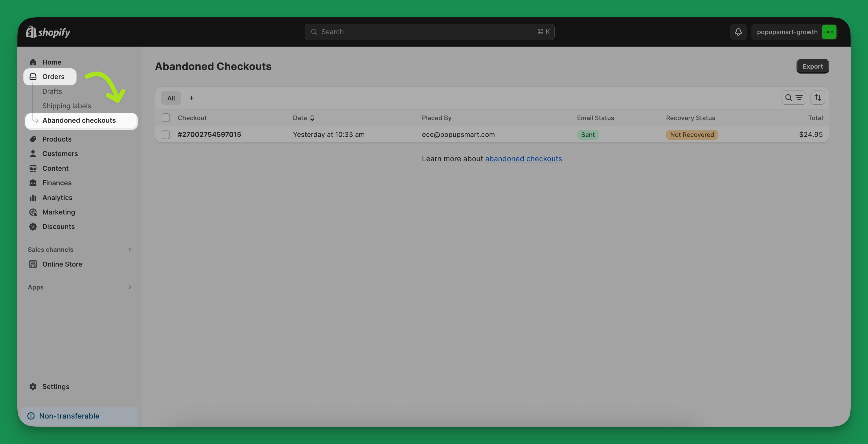868x444 pixels.
Task: Click the search bar icon
Action: [x=314, y=32]
